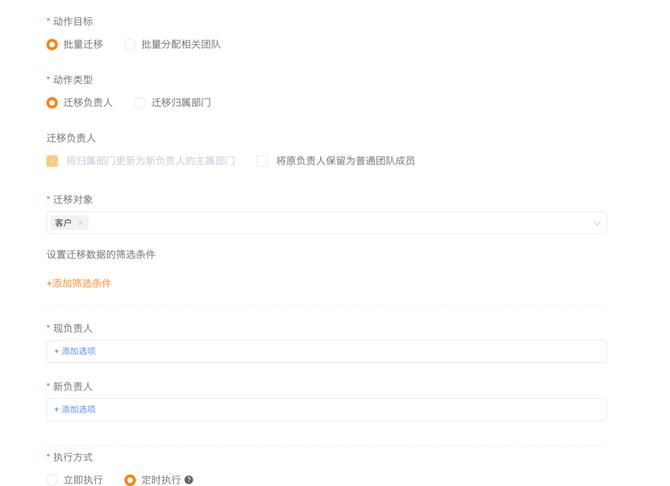This screenshot has width=670, height=486.
Task: Choose the 批量分配相关团队 radio option
Action: click(x=130, y=44)
